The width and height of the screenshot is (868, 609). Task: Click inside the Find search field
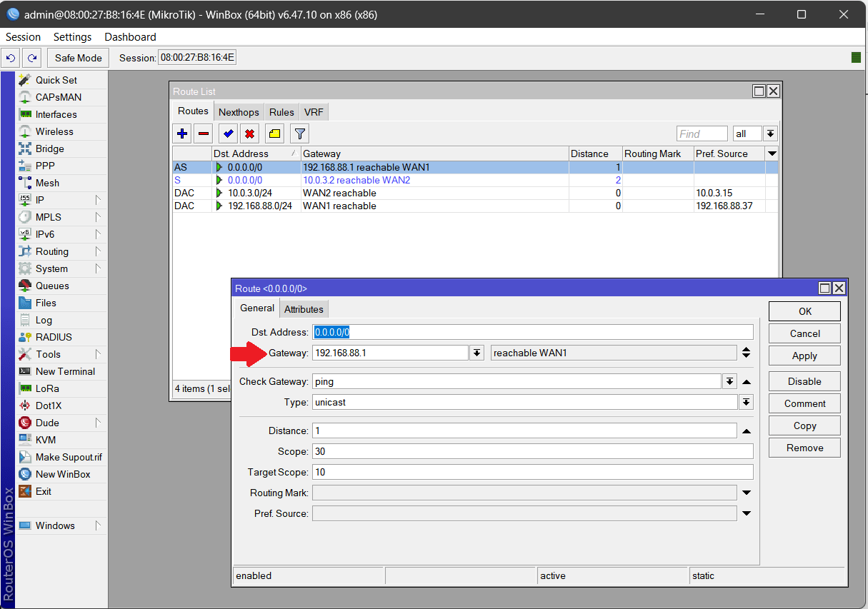click(x=701, y=133)
